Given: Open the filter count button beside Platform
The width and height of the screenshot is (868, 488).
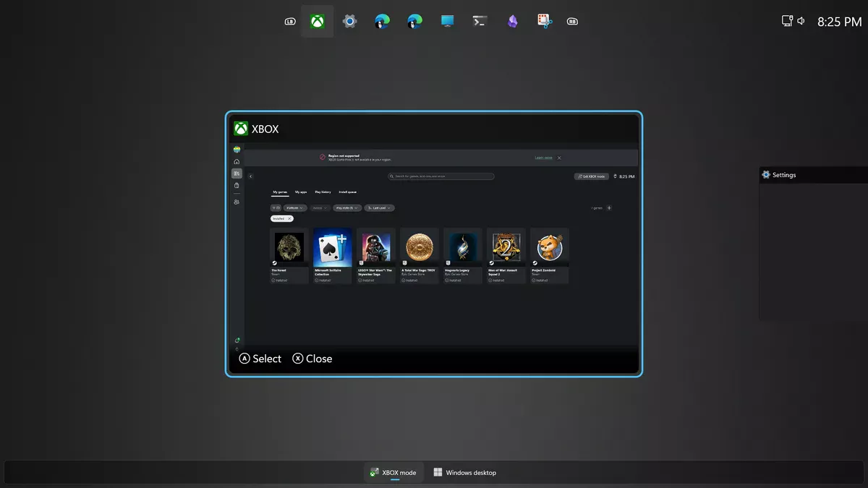Looking at the screenshot, I should click(276, 207).
